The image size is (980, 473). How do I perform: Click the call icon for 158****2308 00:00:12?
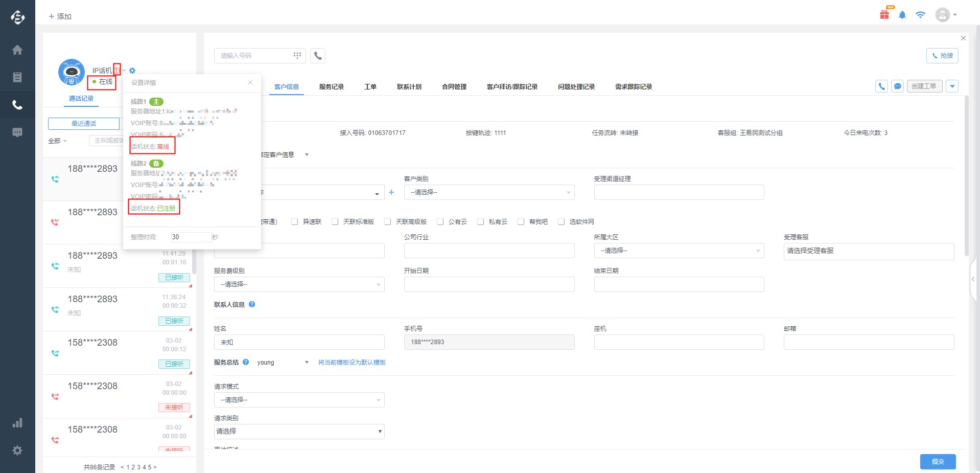click(55, 353)
